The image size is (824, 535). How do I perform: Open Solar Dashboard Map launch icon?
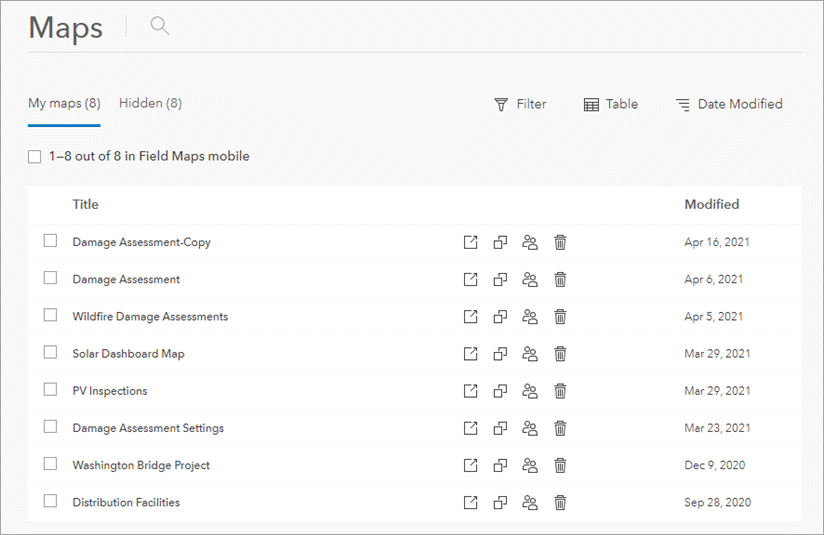(x=470, y=354)
